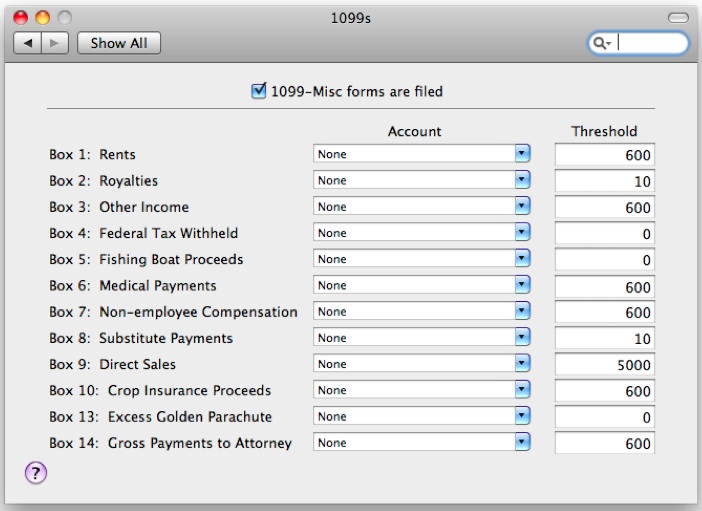Open Box 4 Federal Tax Withheld account dropdown

(x=422, y=232)
